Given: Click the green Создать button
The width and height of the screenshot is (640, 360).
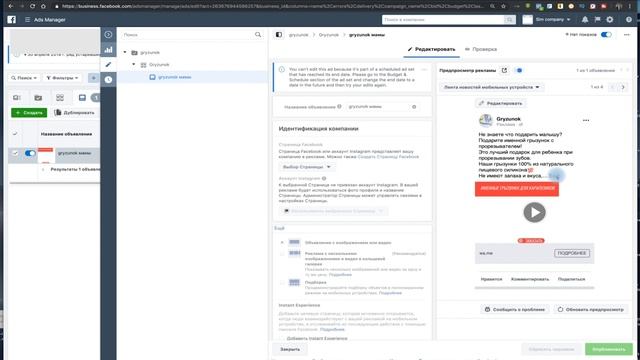Looking at the screenshot, I should (29, 113).
